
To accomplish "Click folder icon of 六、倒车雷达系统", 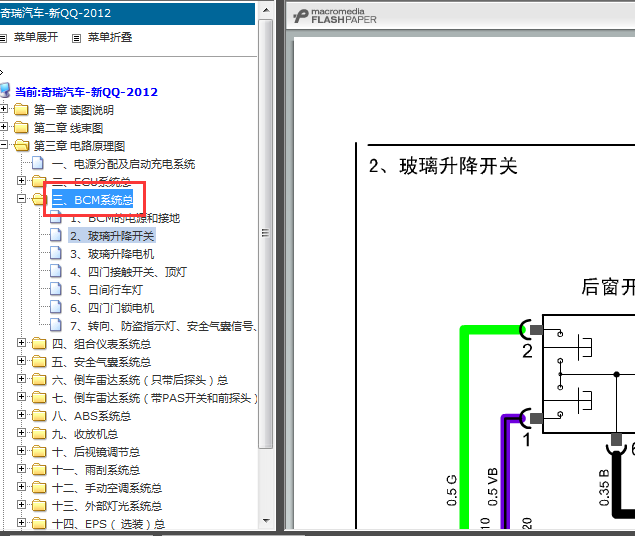I will (x=39, y=379).
